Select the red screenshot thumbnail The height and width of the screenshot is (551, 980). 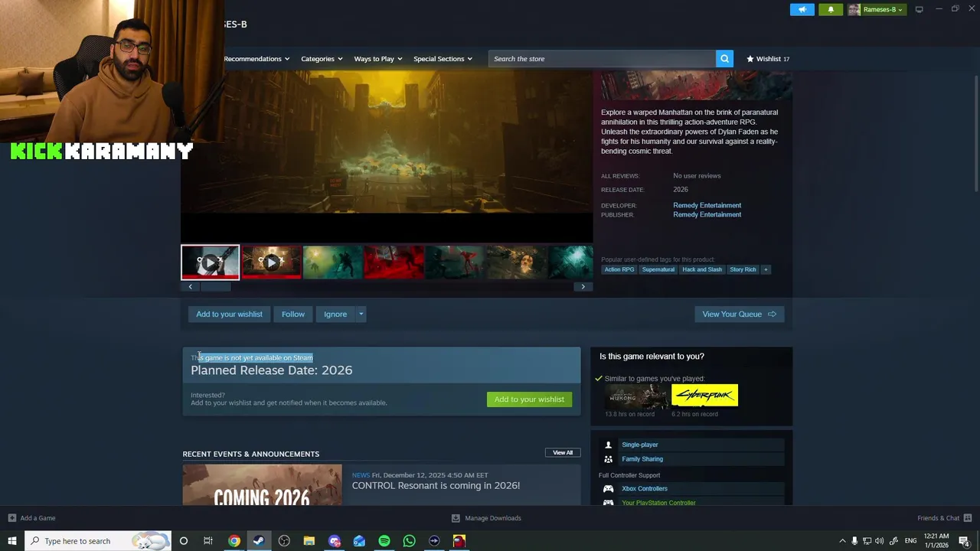coord(394,262)
